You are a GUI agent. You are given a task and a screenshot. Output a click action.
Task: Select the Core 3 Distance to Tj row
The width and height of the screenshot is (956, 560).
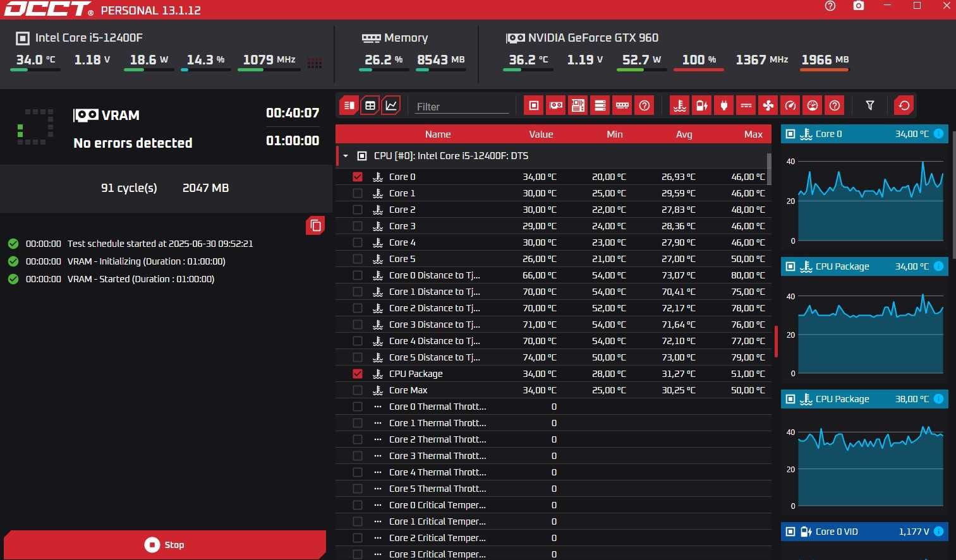pos(554,325)
